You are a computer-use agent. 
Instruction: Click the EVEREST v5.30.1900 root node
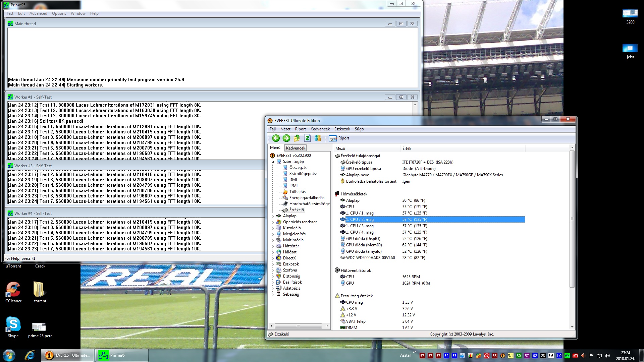pyautogui.click(x=293, y=156)
